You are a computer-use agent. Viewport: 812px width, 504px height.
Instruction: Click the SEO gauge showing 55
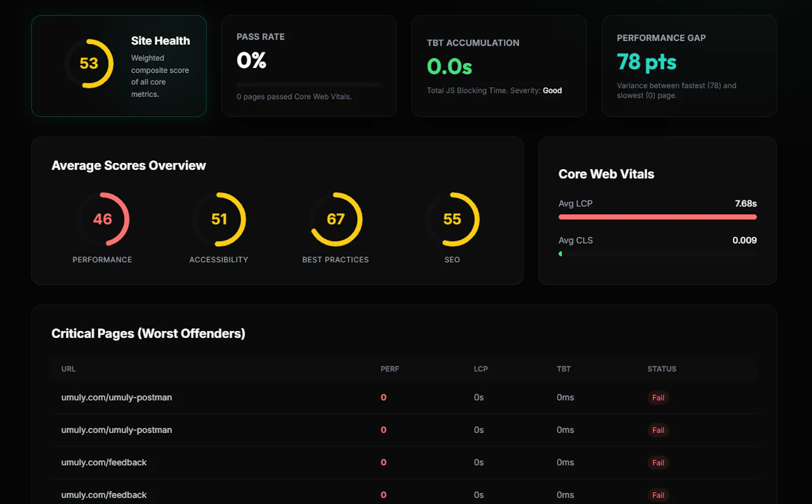(x=452, y=219)
